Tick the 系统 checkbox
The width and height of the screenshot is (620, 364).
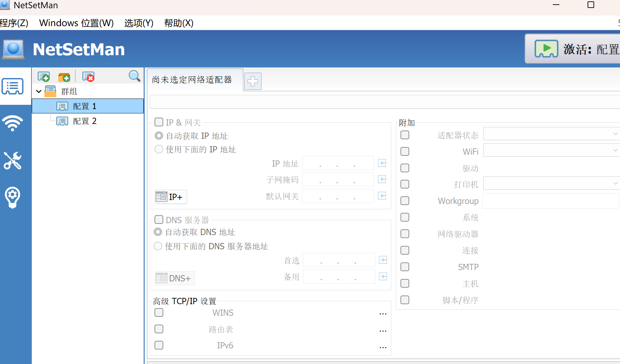point(405,217)
